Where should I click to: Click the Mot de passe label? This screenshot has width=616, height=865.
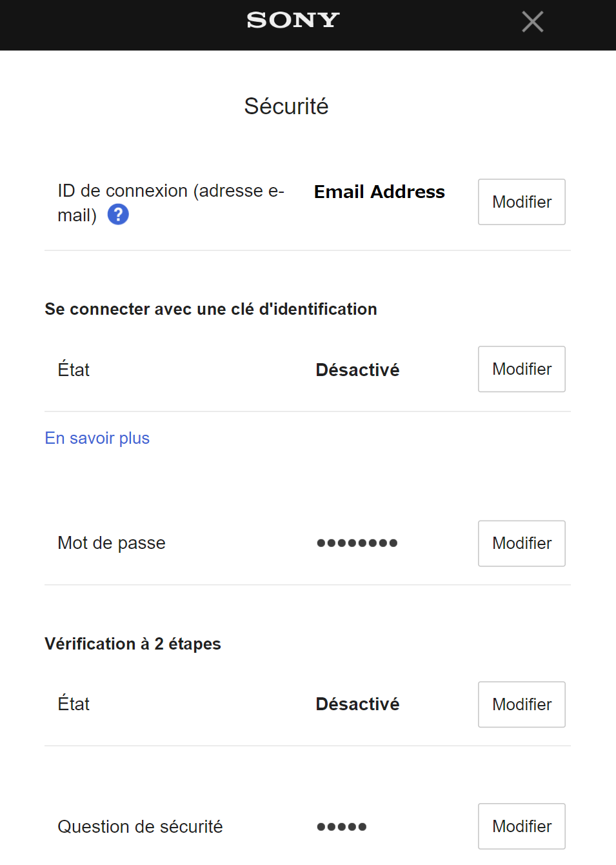(112, 543)
